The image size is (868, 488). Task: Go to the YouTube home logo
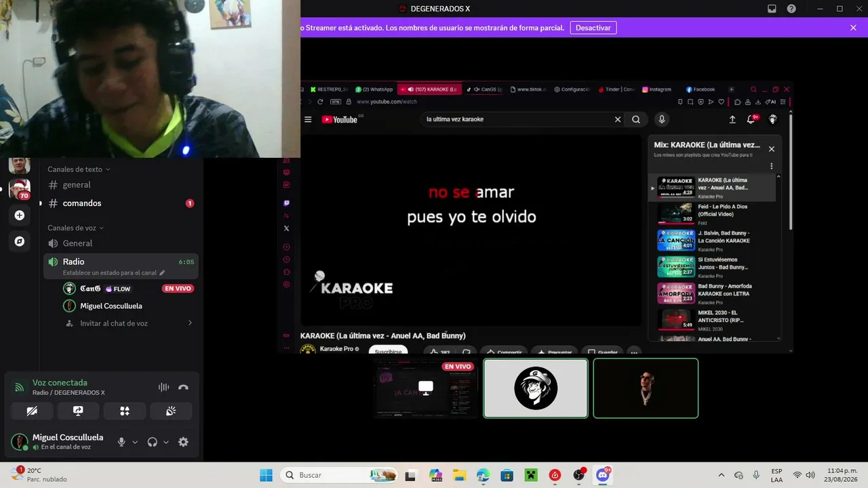click(340, 119)
